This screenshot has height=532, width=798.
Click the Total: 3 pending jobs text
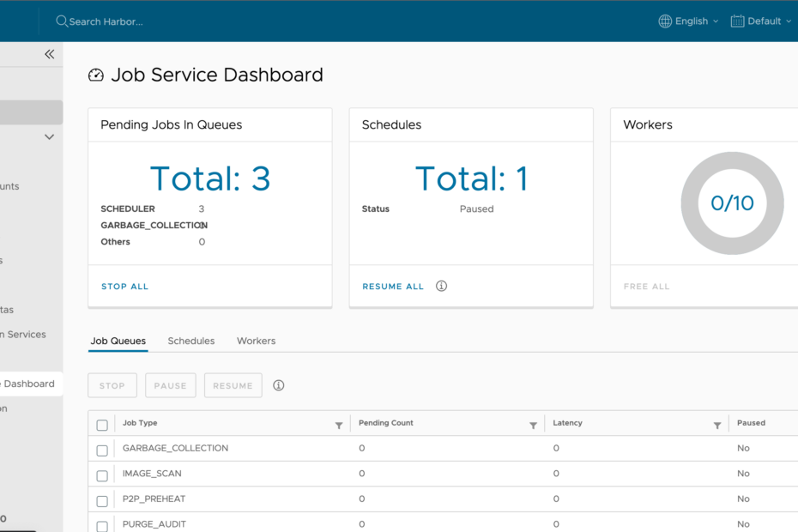[x=210, y=178]
